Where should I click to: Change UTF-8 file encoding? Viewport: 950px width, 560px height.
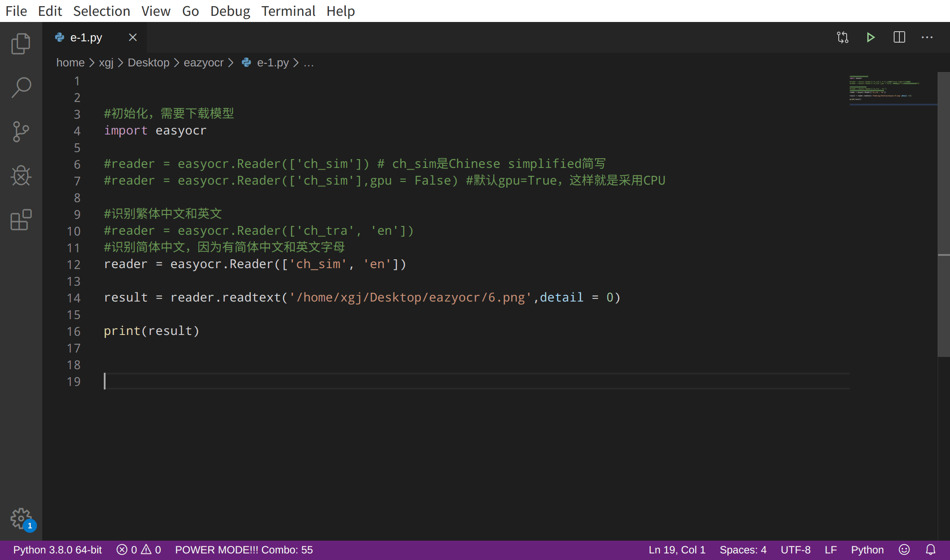click(x=795, y=550)
